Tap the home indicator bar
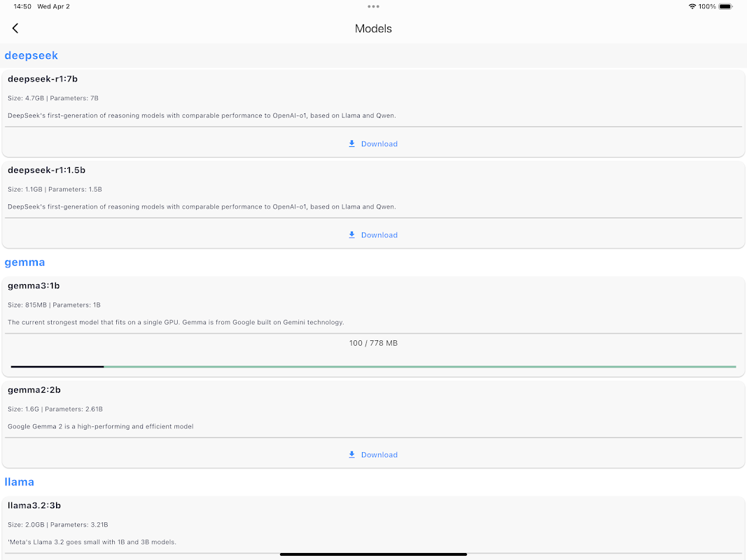This screenshot has width=747, height=560. pos(373,554)
